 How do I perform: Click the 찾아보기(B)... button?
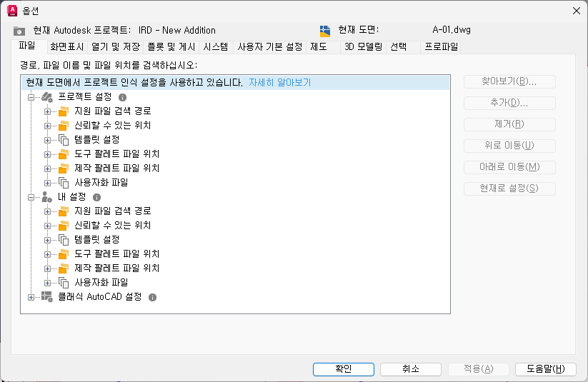[509, 81]
